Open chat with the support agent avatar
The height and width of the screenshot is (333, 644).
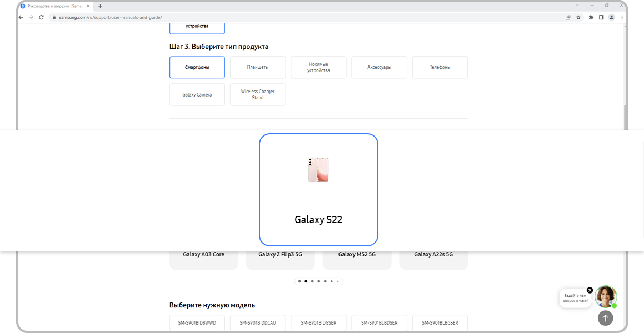[x=606, y=296]
